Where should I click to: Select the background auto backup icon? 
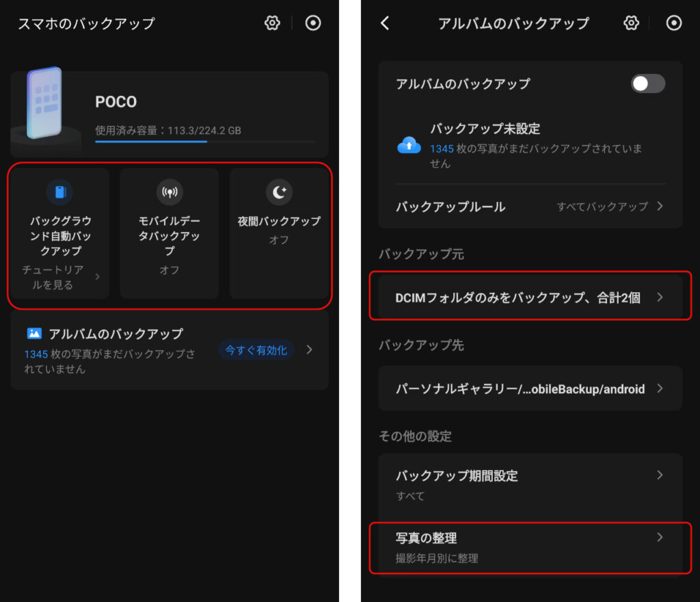point(59,192)
